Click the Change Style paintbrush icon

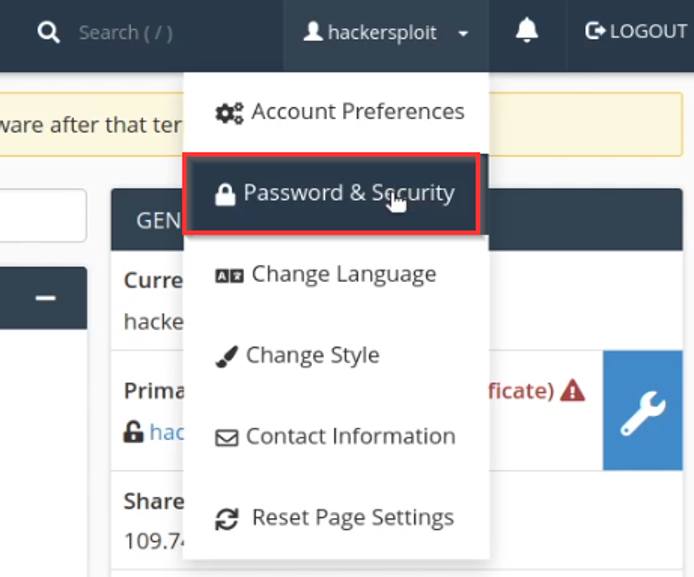(x=227, y=356)
